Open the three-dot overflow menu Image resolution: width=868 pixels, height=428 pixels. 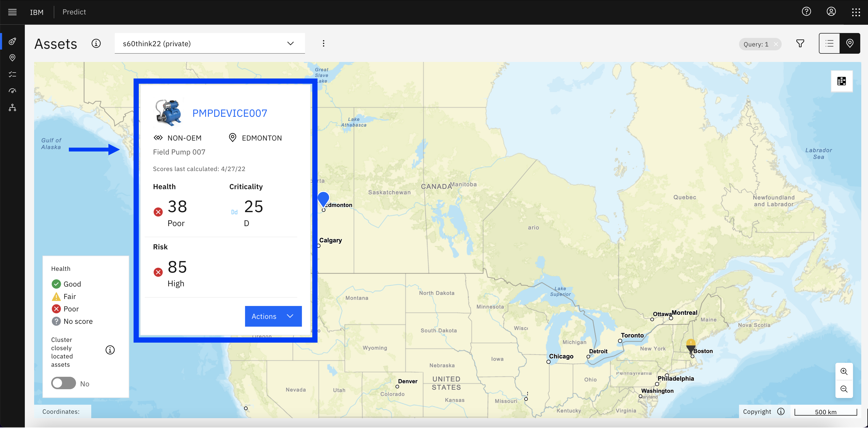(x=324, y=44)
